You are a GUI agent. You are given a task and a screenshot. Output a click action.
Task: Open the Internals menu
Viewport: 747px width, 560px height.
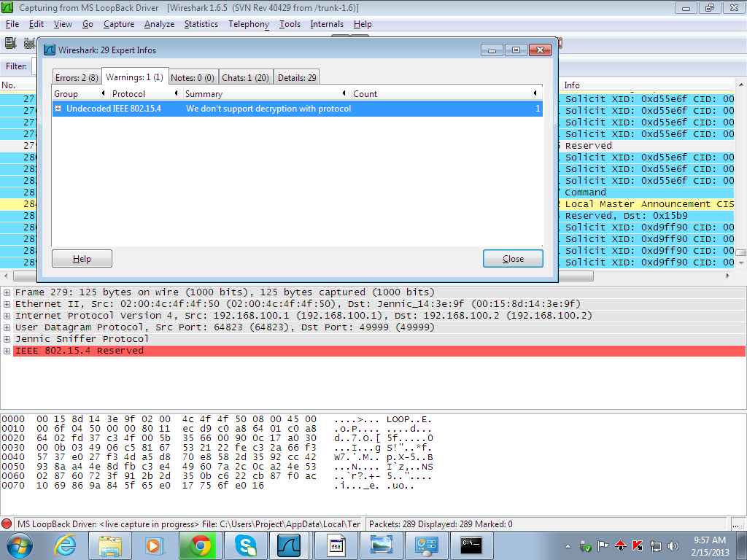pos(327,24)
